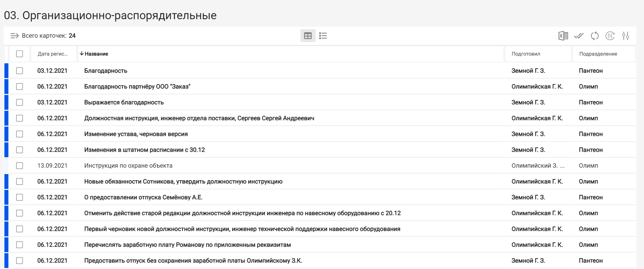The width and height of the screenshot is (644, 269).
Task: Click "Олимпийская Г. К." in Перечислять row
Action: pyautogui.click(x=537, y=245)
